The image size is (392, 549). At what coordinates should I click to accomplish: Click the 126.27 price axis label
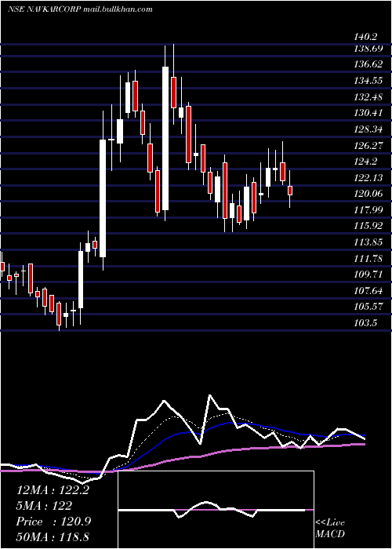(368, 145)
